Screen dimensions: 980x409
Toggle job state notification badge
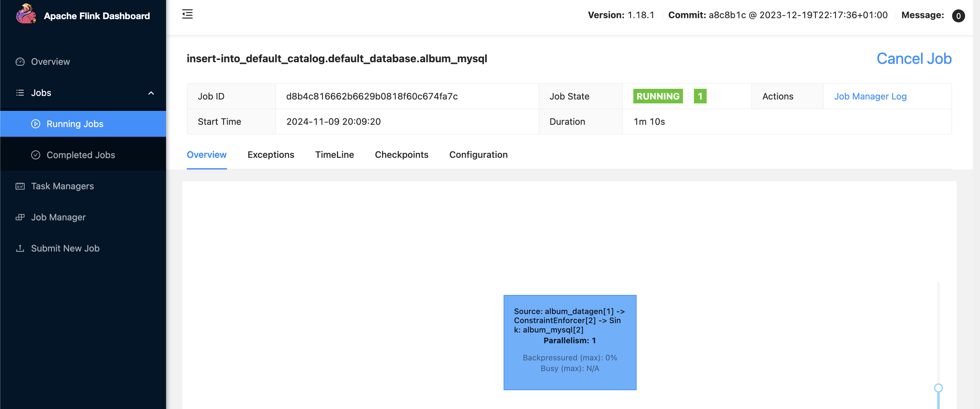pyautogui.click(x=699, y=96)
